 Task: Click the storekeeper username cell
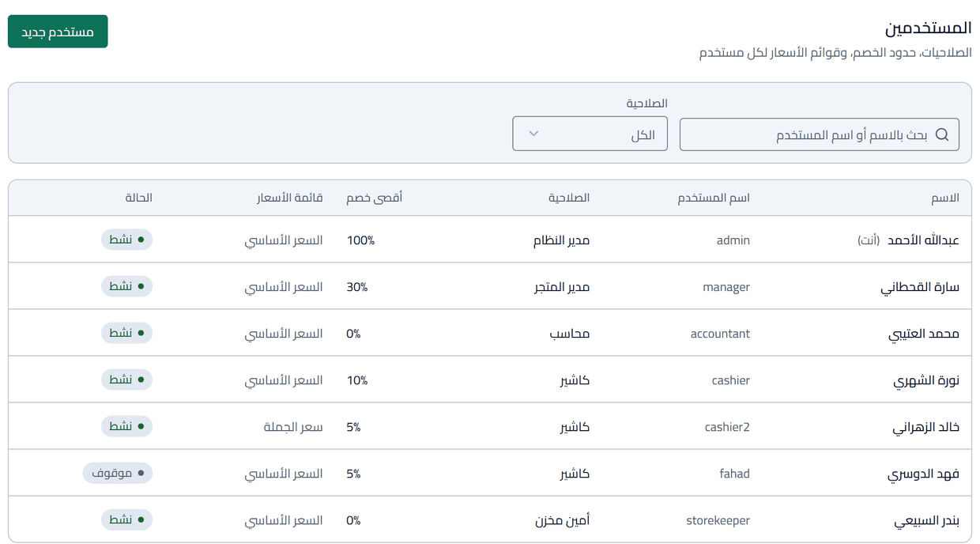pyautogui.click(x=718, y=520)
